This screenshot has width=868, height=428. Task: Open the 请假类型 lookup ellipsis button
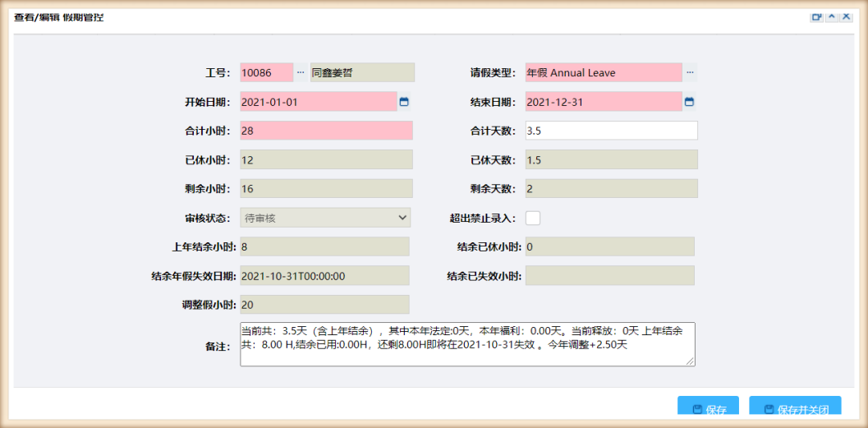pyautogui.click(x=690, y=72)
